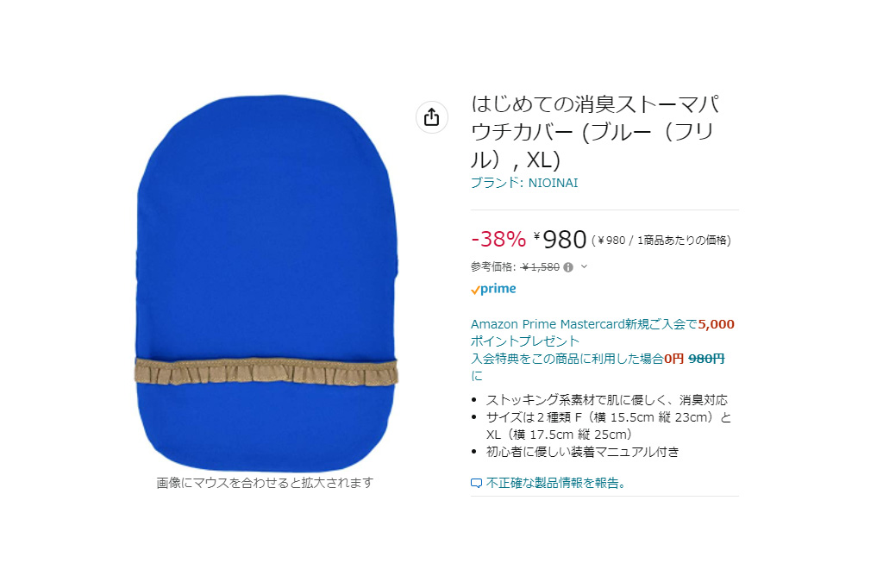Click the prime logo badge
The height and width of the screenshot is (588, 883).
click(493, 289)
